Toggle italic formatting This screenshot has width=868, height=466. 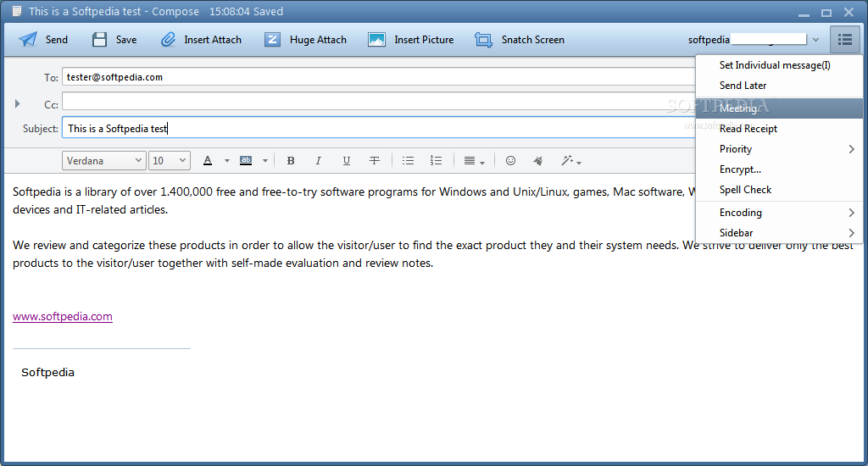coord(319,160)
